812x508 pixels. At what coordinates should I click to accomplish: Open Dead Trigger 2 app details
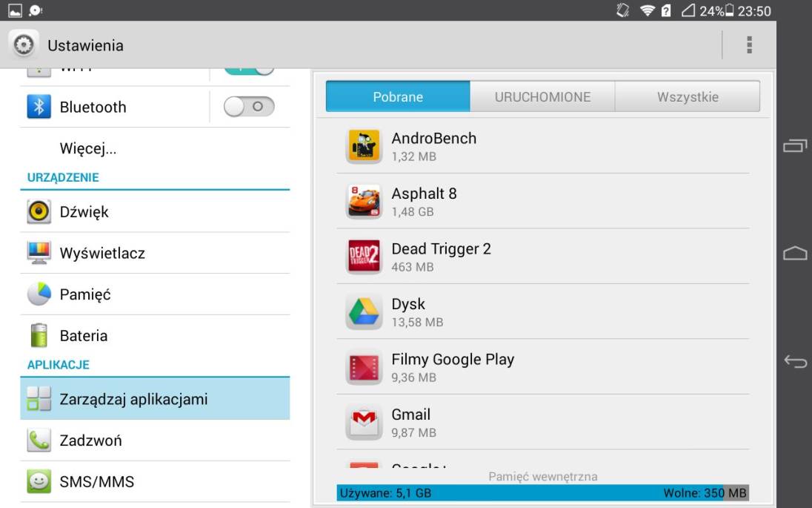coord(543,256)
